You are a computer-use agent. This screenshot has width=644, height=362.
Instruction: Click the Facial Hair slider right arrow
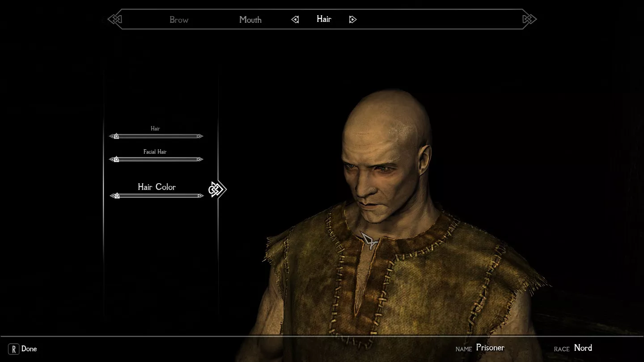coord(200,159)
